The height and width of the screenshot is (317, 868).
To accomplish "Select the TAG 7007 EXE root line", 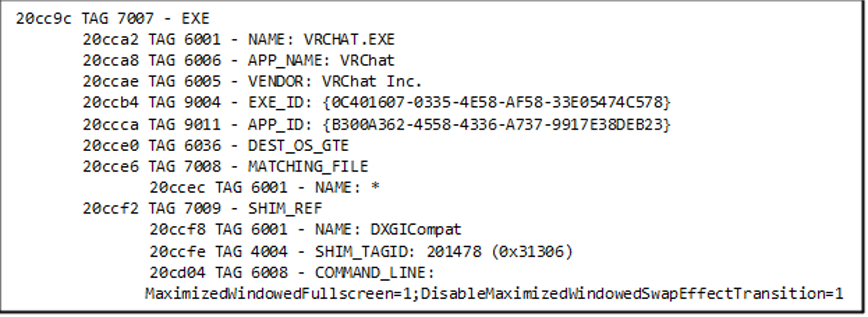I will pos(112,19).
